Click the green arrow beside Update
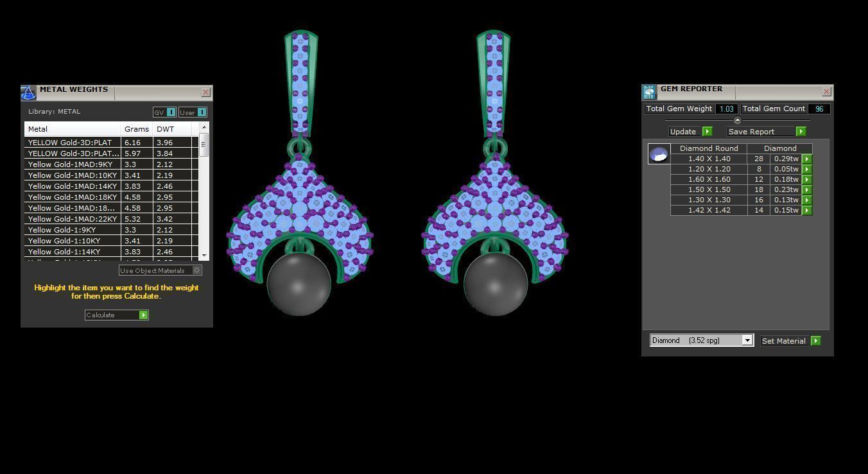 click(x=707, y=132)
